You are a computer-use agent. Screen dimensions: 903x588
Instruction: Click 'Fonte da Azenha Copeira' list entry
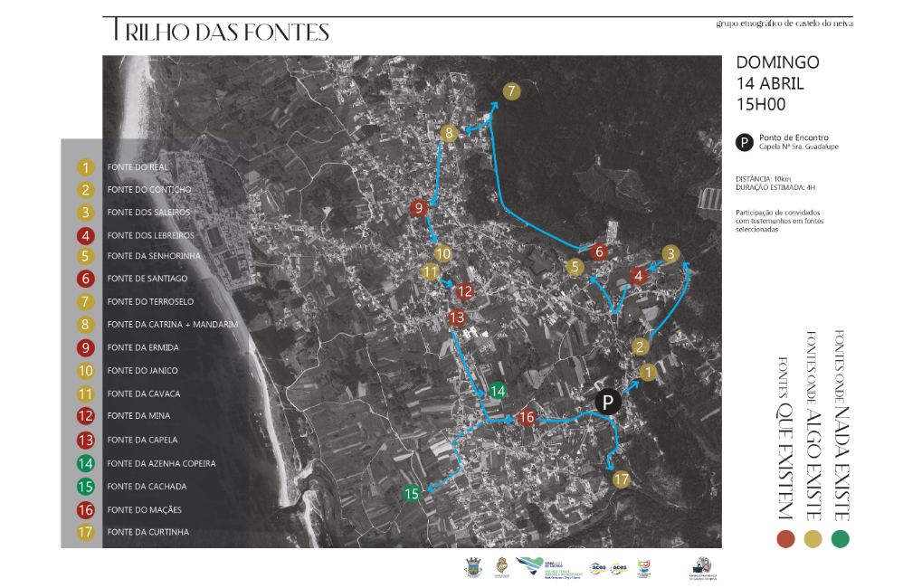tap(160, 463)
